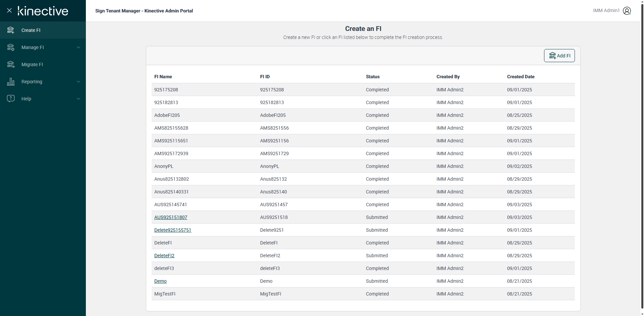Open the AUS925151807 FI link
The image size is (644, 316).
[x=170, y=217]
